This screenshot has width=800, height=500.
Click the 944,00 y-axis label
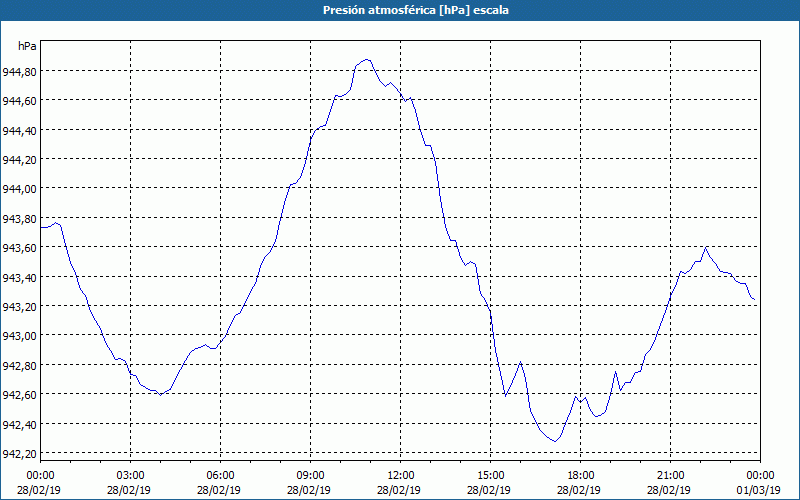19,189
